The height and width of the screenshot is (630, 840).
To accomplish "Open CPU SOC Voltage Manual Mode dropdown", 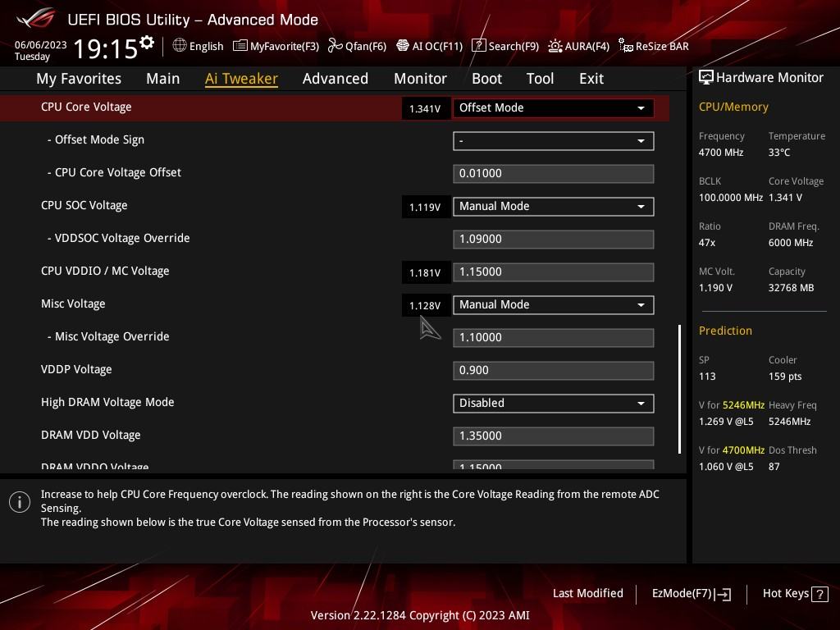I will [553, 206].
